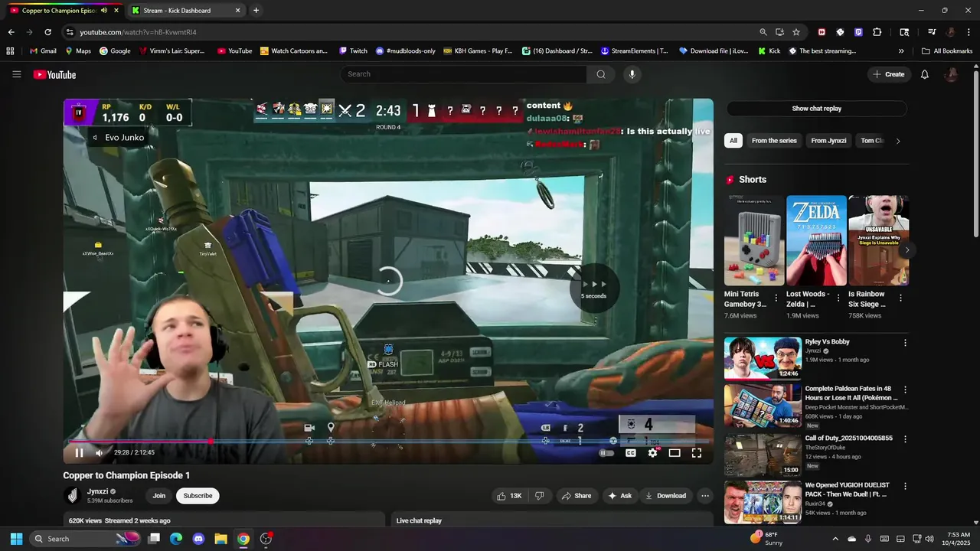Open a new browser tab
Image resolution: width=980 pixels, height=551 pixels.
(256, 11)
